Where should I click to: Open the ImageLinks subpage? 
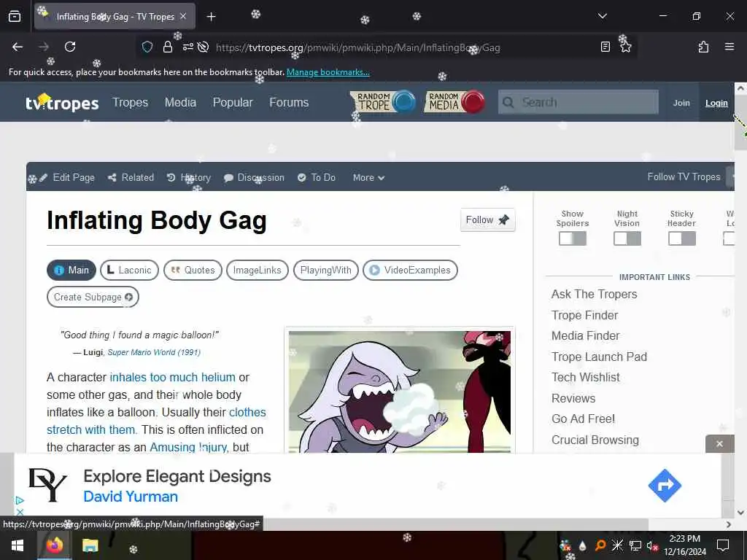click(x=258, y=270)
